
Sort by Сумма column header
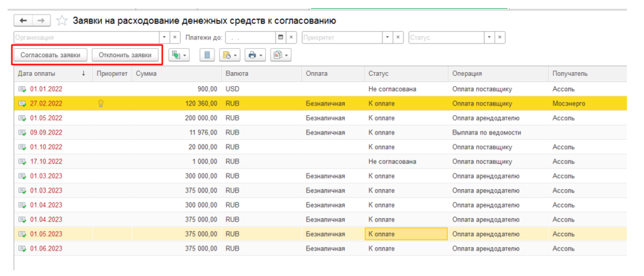coord(177,73)
